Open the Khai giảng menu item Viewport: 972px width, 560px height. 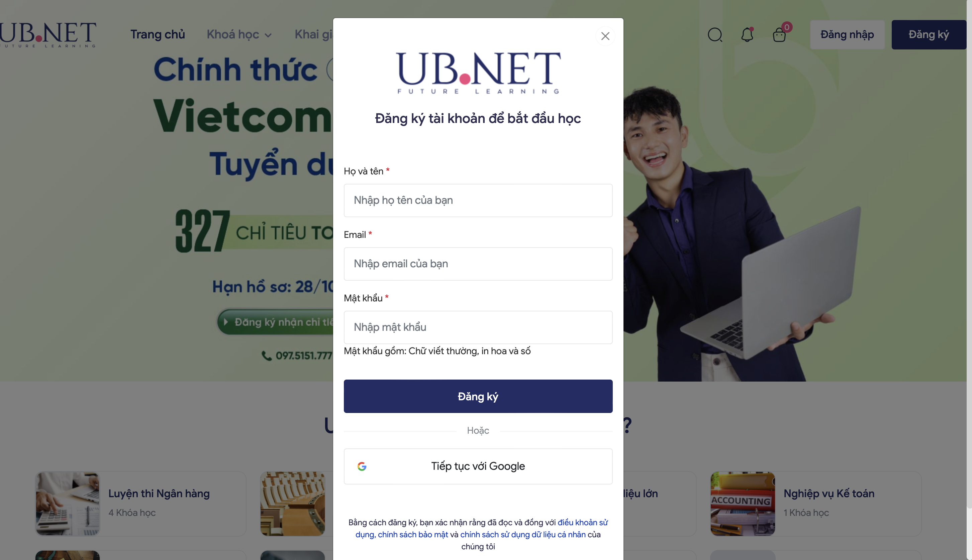314,35
